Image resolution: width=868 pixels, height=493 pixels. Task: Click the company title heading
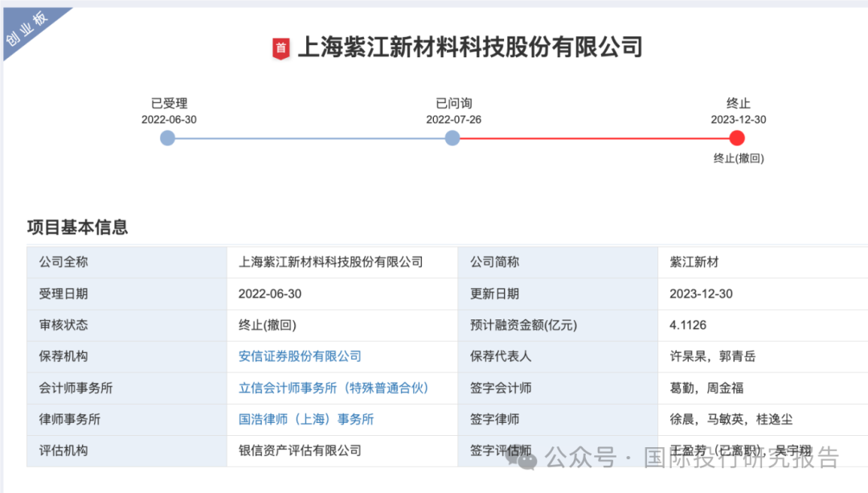tap(470, 47)
